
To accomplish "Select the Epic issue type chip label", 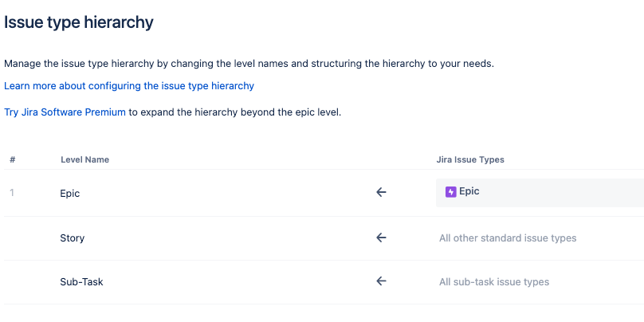I will pos(469,191).
